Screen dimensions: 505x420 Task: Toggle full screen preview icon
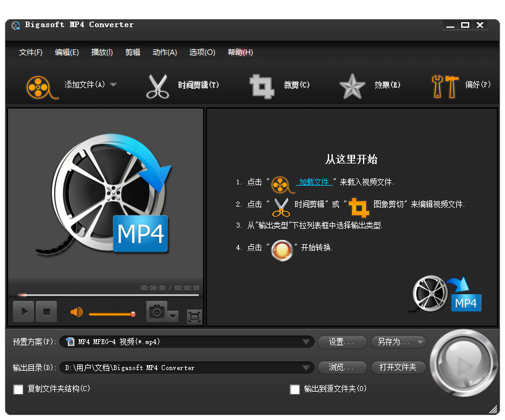point(194,316)
